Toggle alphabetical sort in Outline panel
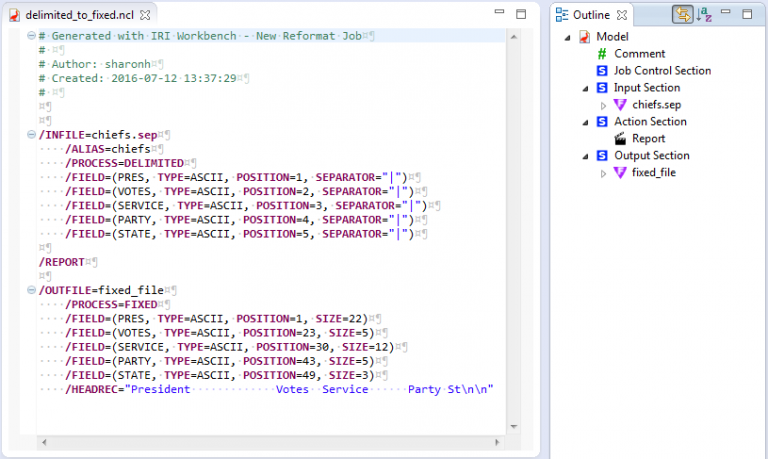The width and height of the screenshot is (768, 459). [704, 14]
